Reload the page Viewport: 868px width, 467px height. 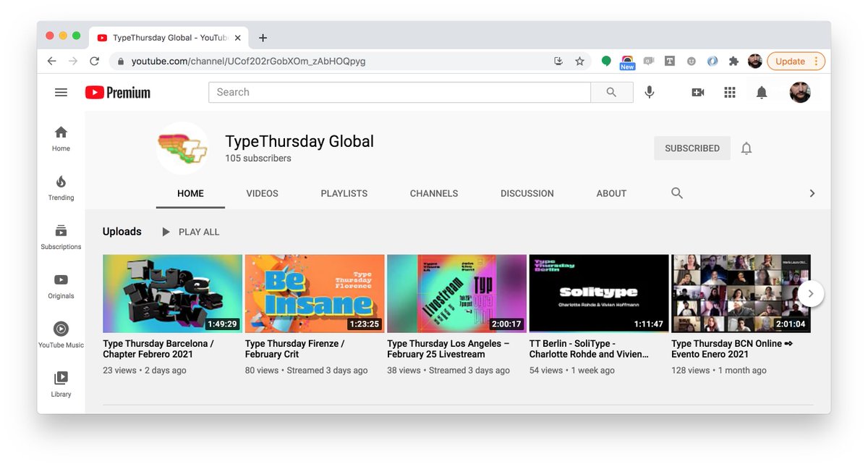point(94,62)
